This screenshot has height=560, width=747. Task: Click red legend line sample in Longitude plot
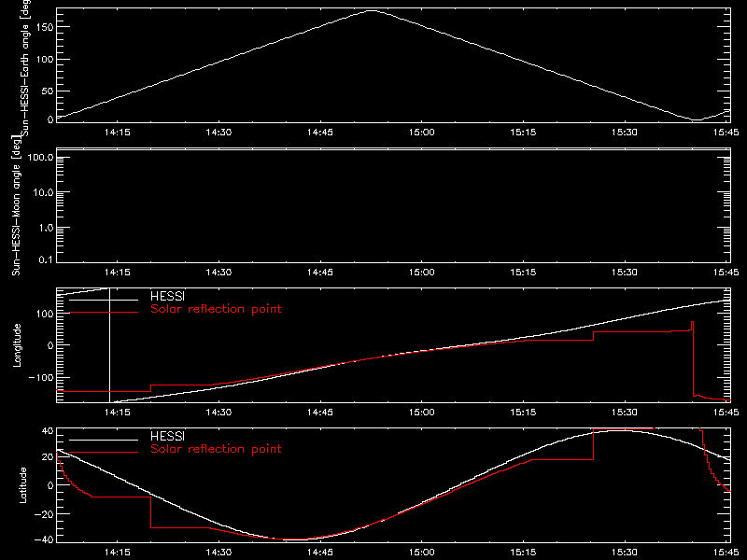(x=104, y=313)
